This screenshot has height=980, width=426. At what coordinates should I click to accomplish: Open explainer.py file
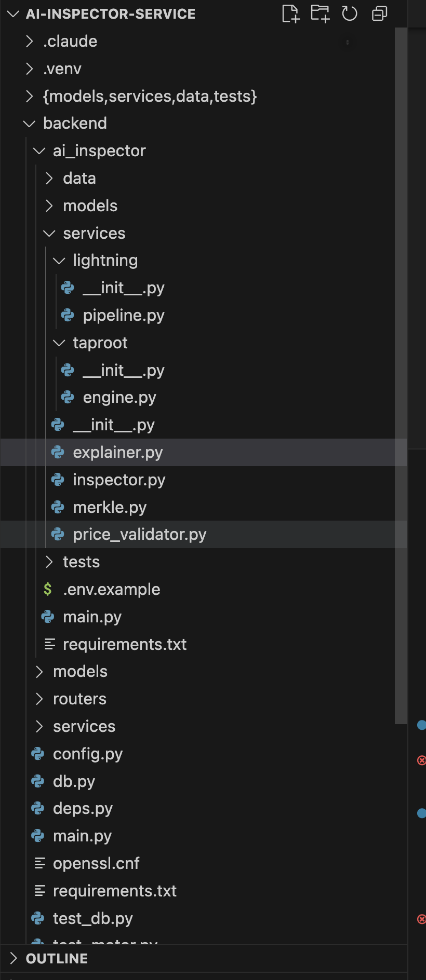117,453
